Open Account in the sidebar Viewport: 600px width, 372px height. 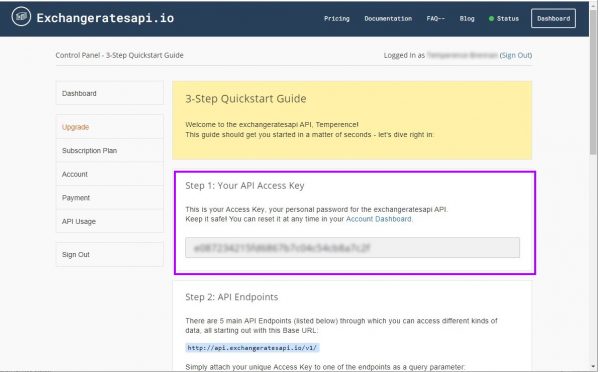(x=109, y=174)
